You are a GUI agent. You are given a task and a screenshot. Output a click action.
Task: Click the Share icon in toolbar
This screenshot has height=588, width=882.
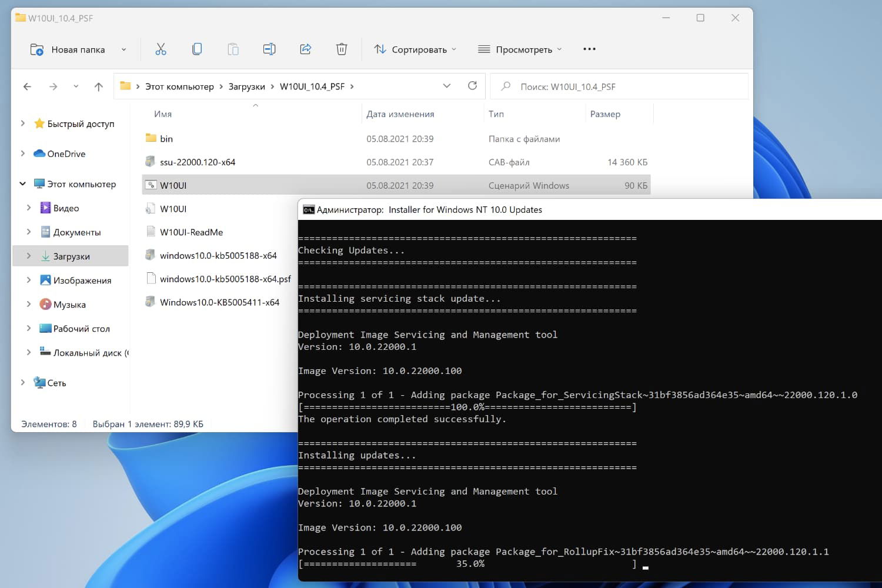pos(305,49)
